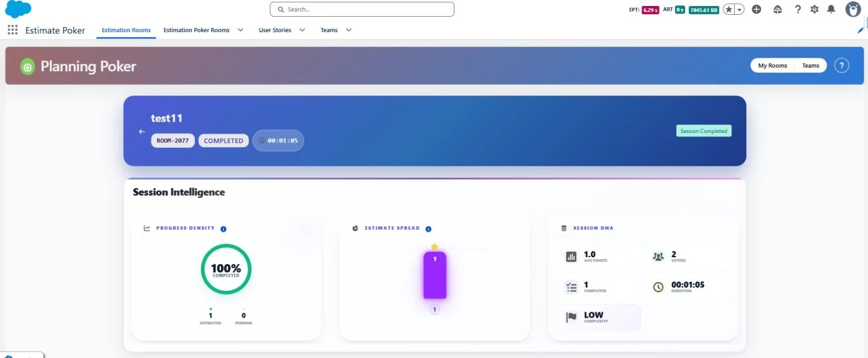Open the user profile avatar
This screenshot has width=868, height=358.
(x=853, y=9)
